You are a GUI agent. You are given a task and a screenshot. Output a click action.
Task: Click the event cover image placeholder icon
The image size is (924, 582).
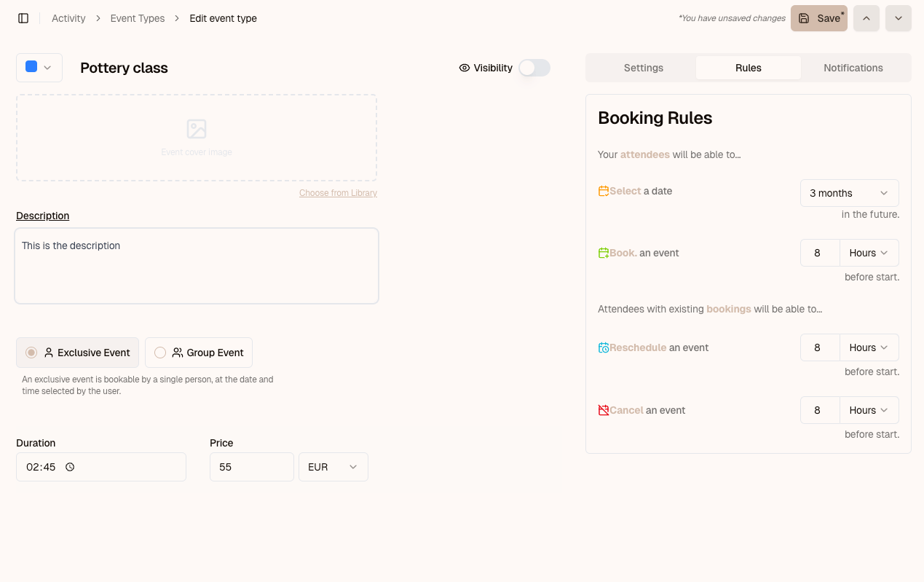(196, 128)
